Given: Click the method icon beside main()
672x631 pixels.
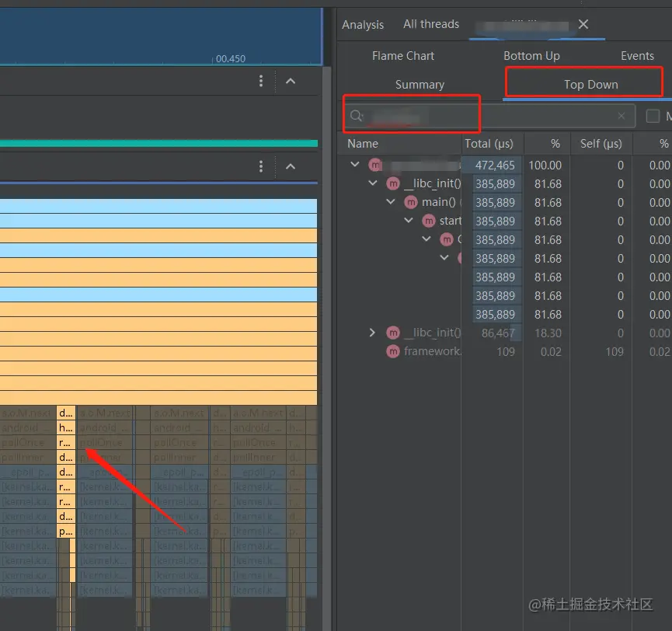Looking at the screenshot, I should 411,202.
